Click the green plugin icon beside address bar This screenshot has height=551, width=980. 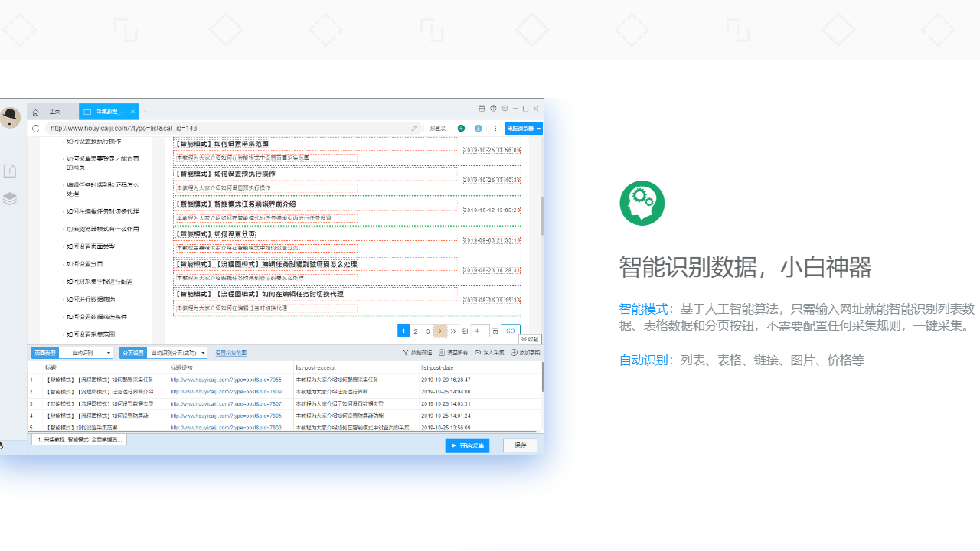(x=462, y=129)
